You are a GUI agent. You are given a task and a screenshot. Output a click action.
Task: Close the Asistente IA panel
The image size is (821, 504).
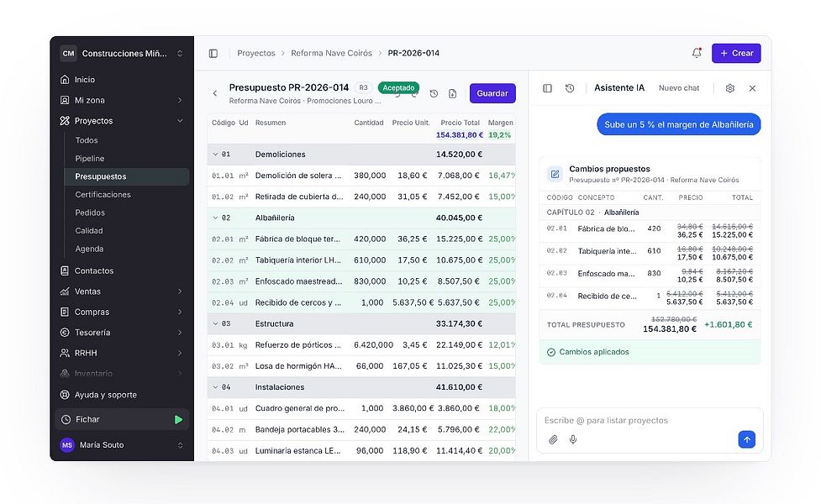point(752,88)
